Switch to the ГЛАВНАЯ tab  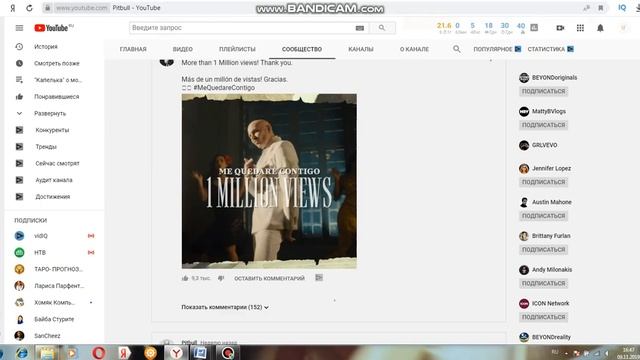[133, 49]
